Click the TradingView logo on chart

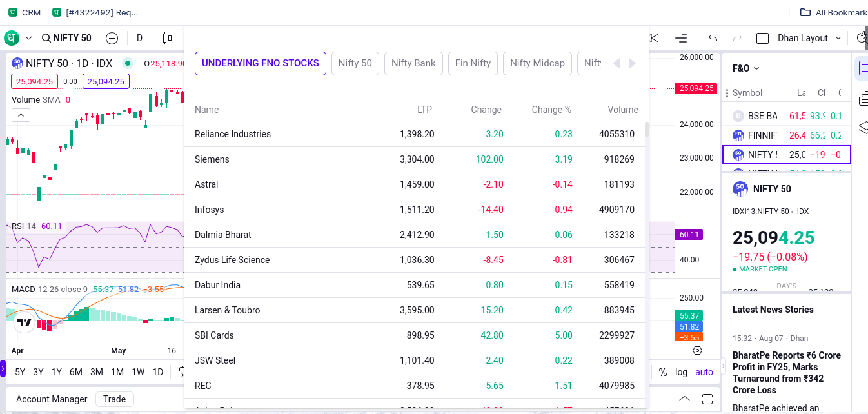[25, 322]
